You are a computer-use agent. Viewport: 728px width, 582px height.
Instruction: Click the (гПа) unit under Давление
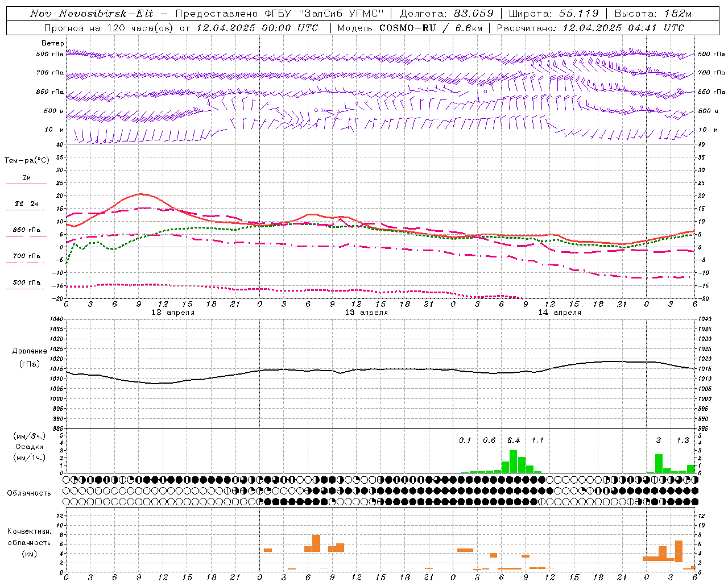(x=30, y=364)
